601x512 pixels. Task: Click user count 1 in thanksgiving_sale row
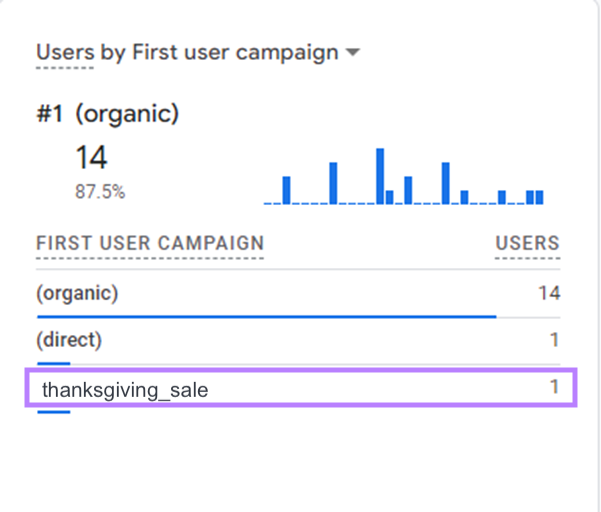[x=554, y=387]
